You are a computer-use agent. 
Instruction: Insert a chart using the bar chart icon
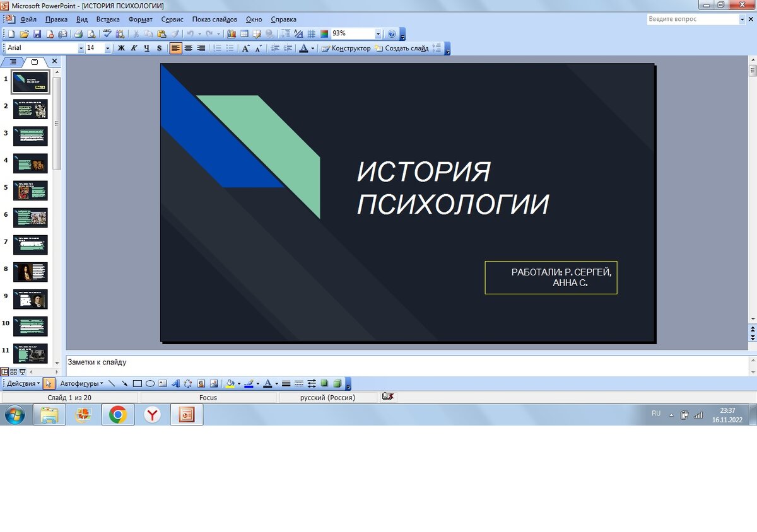(232, 34)
